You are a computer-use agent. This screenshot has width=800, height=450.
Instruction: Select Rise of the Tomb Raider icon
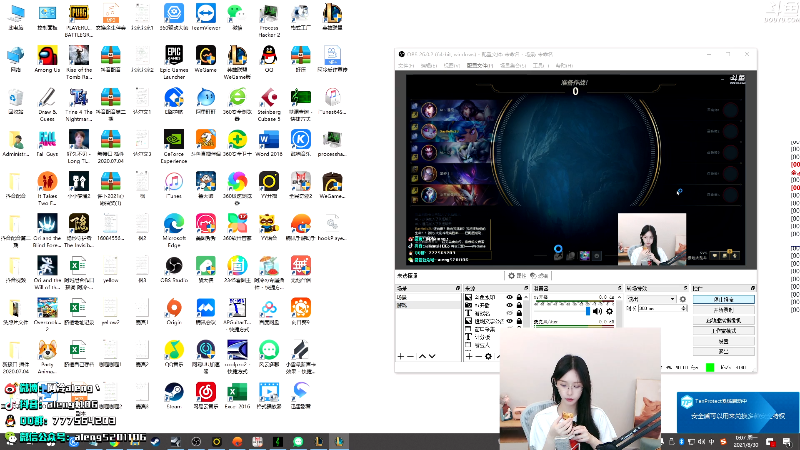click(x=79, y=62)
